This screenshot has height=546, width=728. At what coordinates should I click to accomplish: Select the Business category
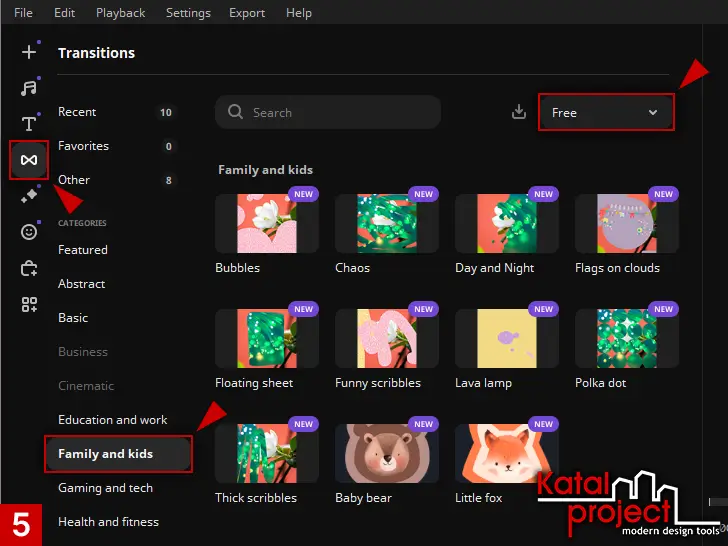pos(83,351)
